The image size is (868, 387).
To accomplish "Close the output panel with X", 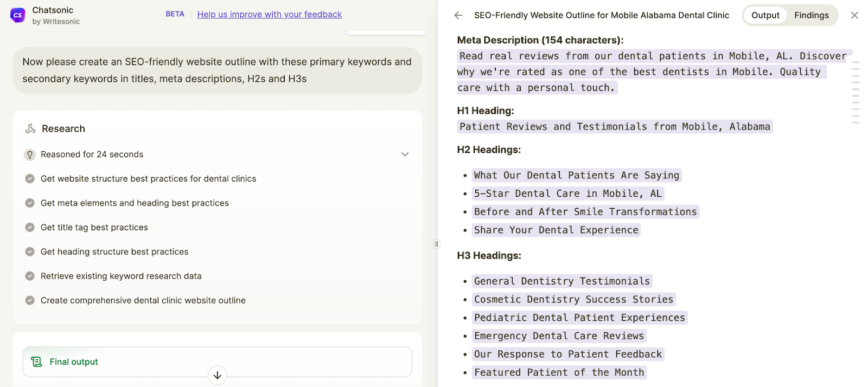I will [x=854, y=15].
